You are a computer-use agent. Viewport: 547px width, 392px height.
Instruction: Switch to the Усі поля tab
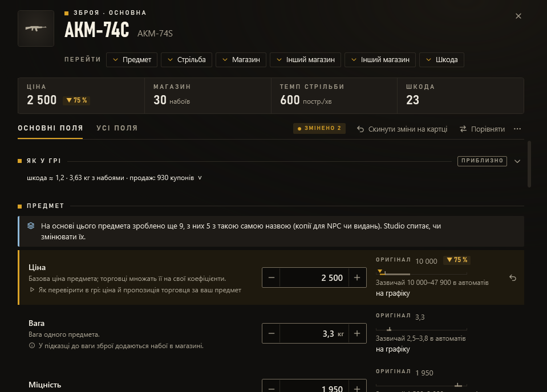[x=117, y=128]
